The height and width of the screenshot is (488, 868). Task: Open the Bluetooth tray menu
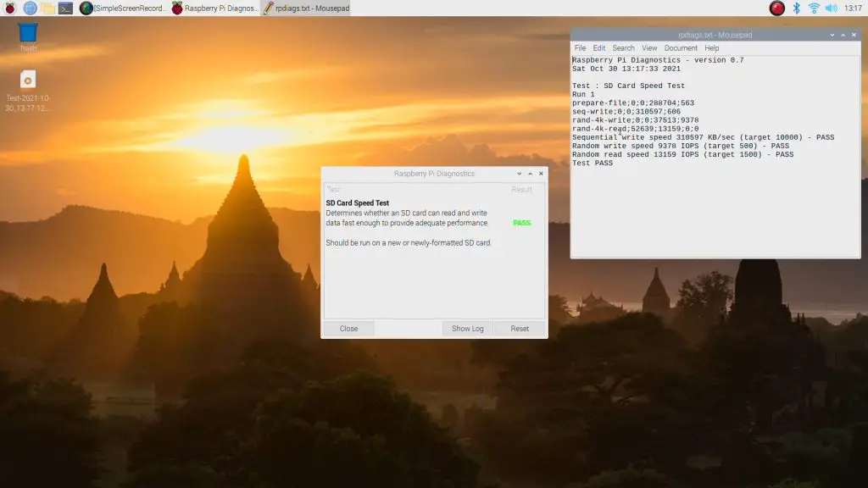click(796, 8)
